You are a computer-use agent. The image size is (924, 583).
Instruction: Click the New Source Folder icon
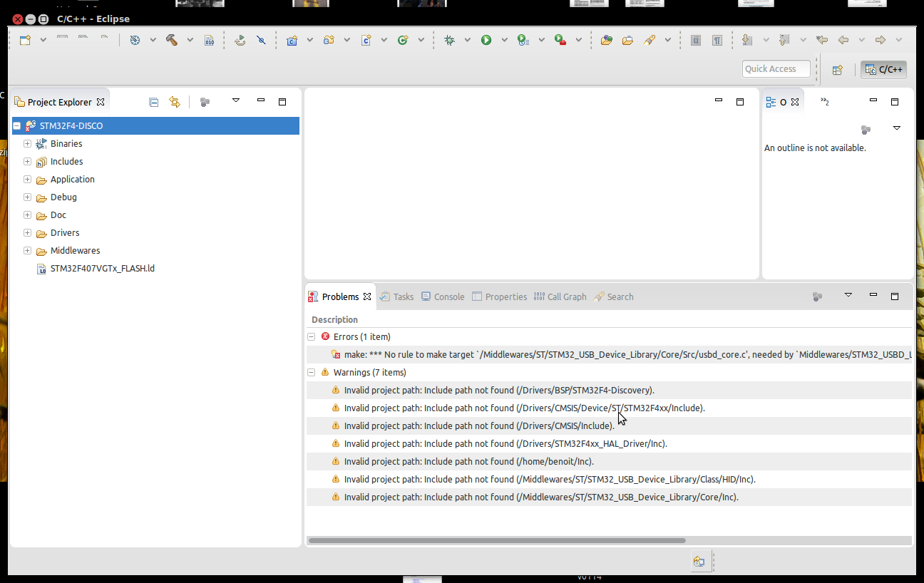click(x=329, y=40)
